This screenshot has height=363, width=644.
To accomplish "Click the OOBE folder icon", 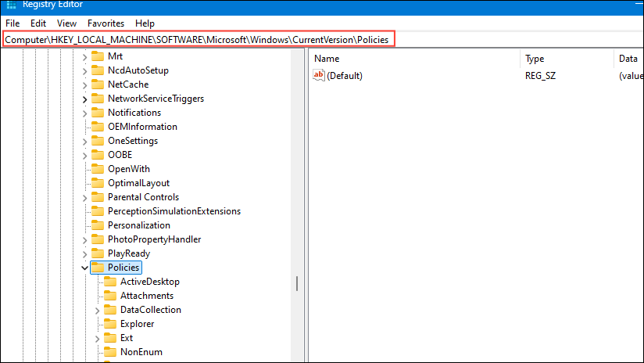I will pyautogui.click(x=98, y=155).
